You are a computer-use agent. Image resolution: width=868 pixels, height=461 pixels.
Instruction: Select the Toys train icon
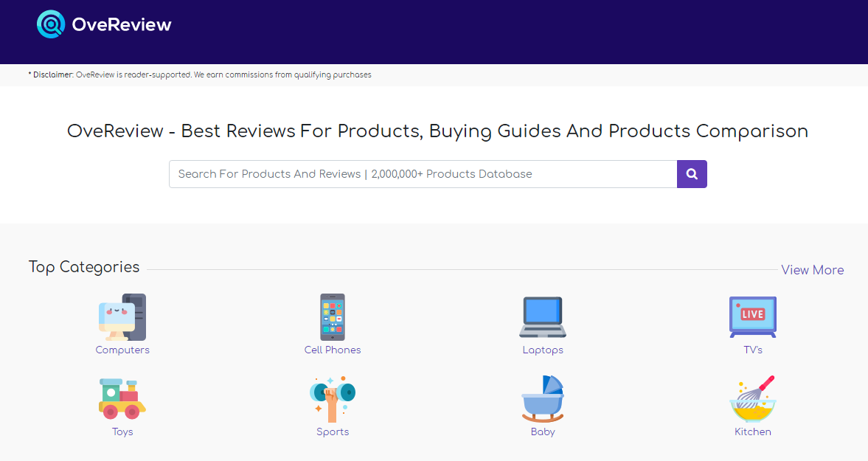click(122, 398)
